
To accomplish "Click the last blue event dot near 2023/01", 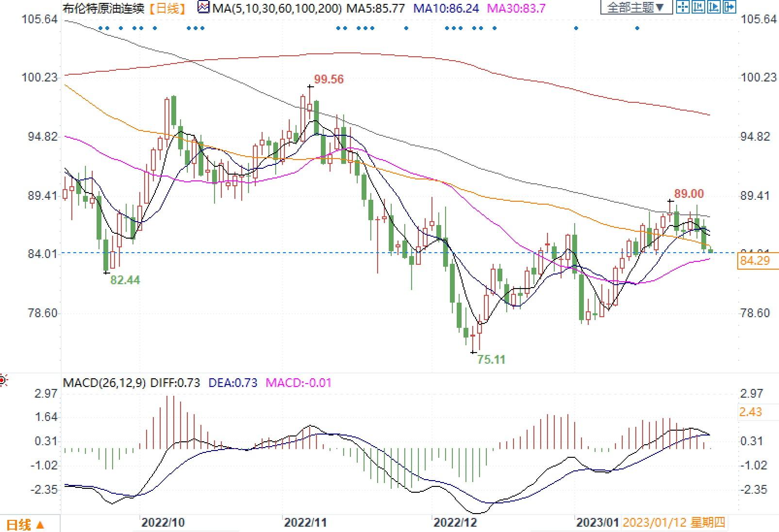I will (637, 28).
